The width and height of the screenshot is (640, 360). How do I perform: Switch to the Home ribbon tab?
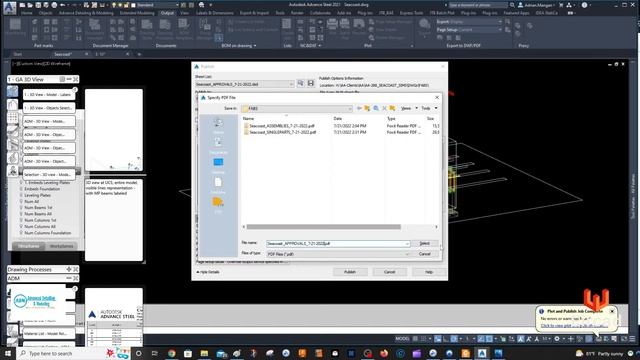pyautogui.click(x=27, y=13)
